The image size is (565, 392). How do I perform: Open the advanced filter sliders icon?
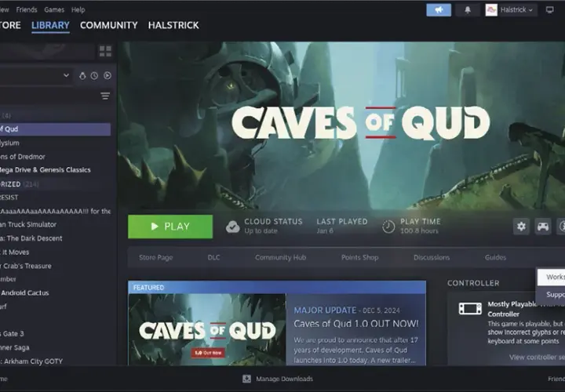click(x=105, y=96)
